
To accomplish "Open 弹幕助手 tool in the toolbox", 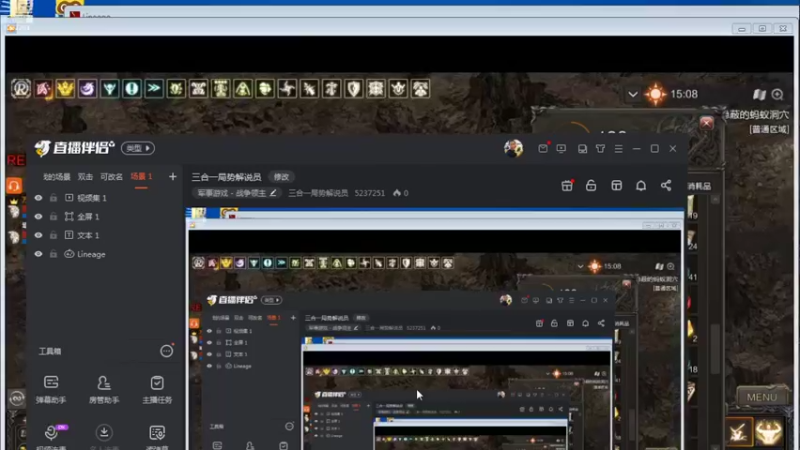I will tap(51, 390).
